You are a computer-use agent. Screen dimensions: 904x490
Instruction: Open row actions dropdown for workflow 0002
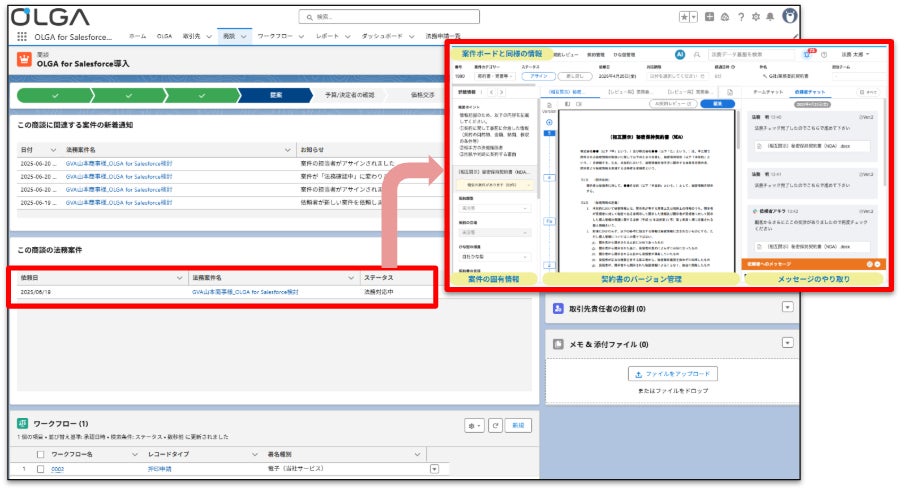[x=434, y=469]
